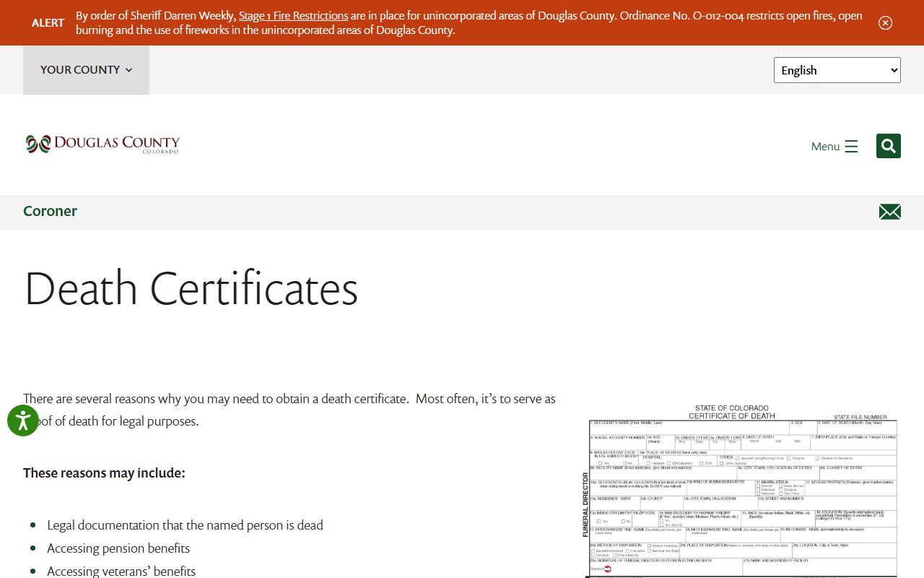The image size is (924, 578).
Task: Go to the Coroner section link
Action: point(50,211)
